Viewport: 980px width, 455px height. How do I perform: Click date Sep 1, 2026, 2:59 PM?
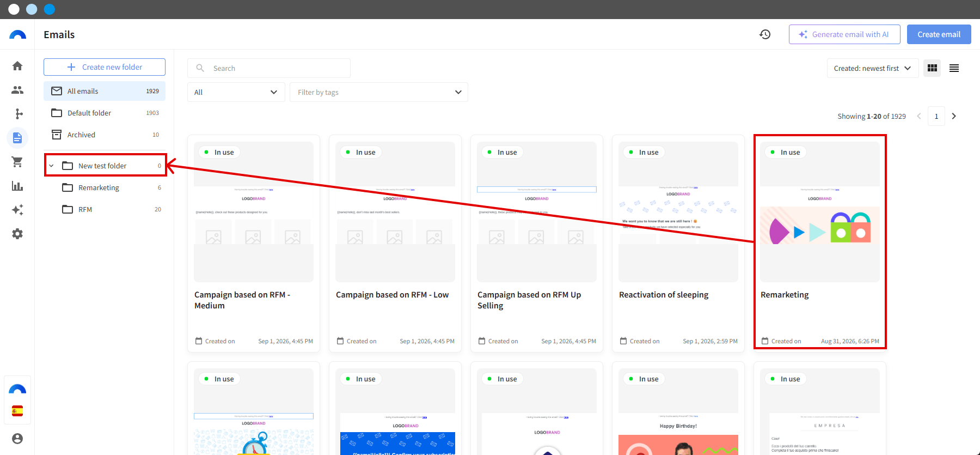(x=710, y=341)
